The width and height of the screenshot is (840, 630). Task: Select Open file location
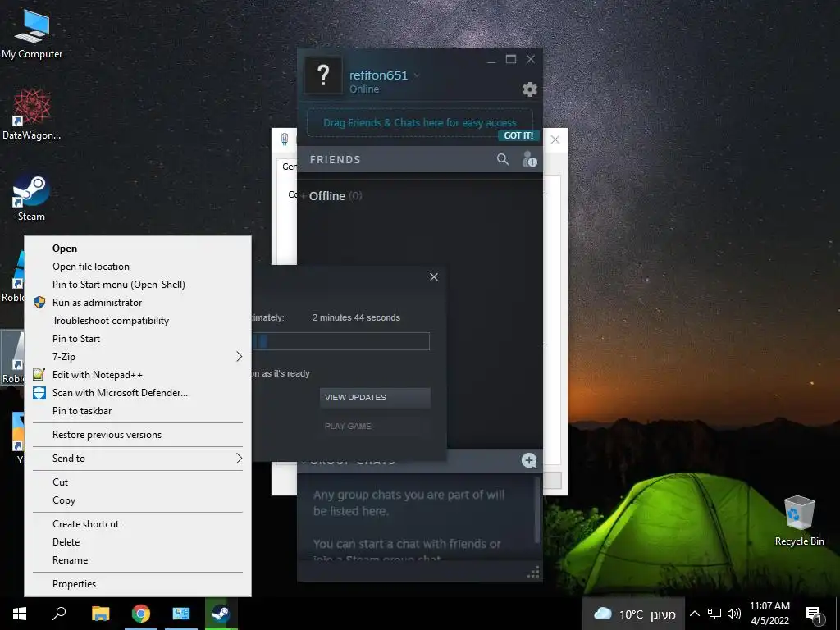(x=138, y=267)
